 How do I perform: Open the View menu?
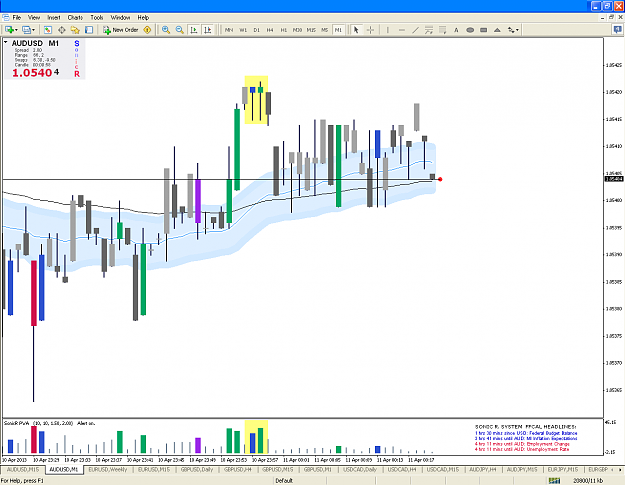click(34, 18)
